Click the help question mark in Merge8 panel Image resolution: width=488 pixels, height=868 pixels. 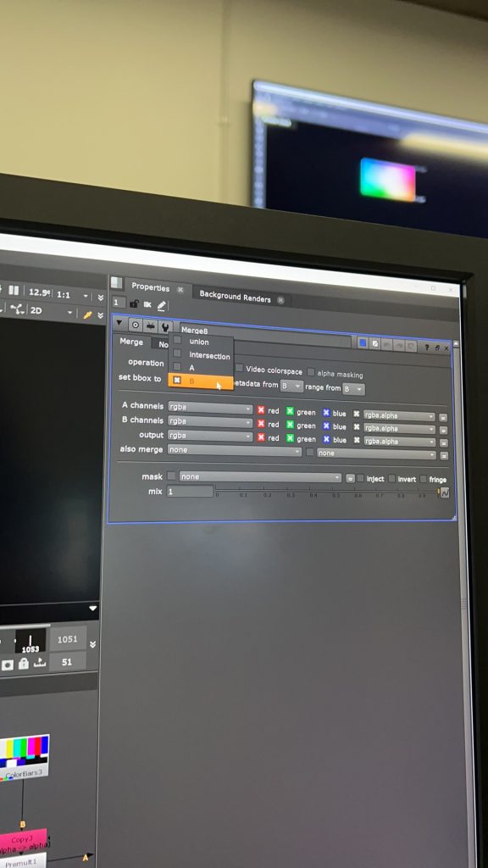(x=427, y=347)
